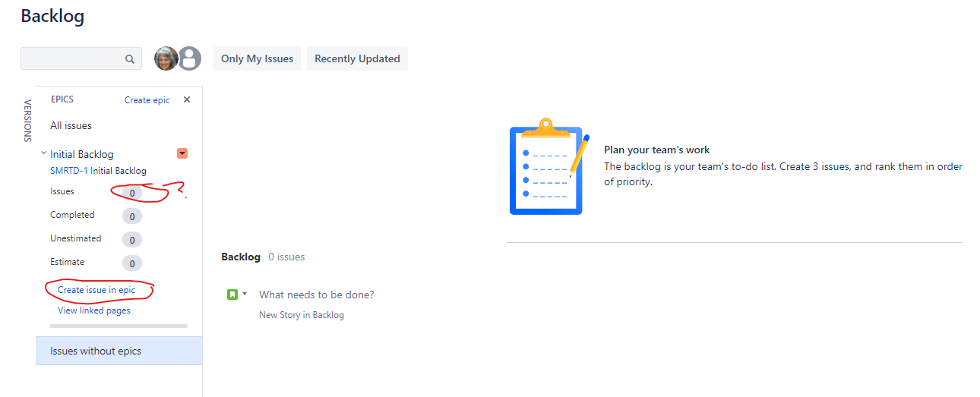Click the green Story issue type icon
The width and height of the screenshot is (980, 397).
click(232, 294)
